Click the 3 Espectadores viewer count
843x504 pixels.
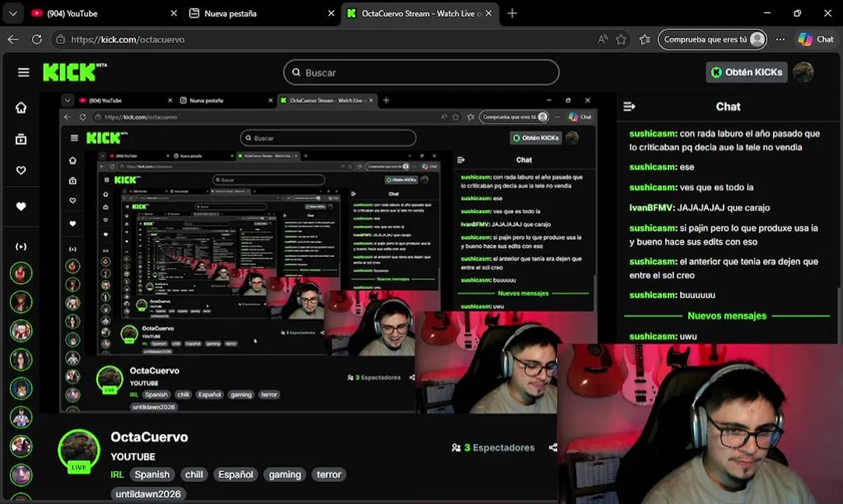tap(493, 447)
